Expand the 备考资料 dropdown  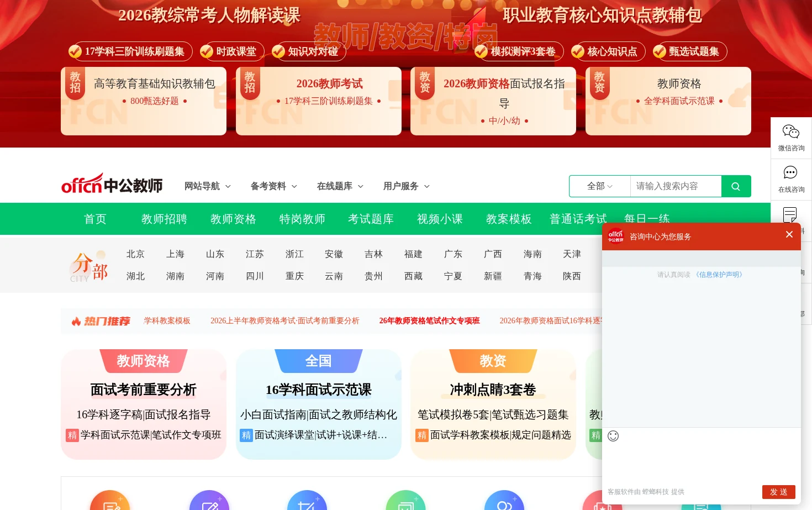click(274, 186)
